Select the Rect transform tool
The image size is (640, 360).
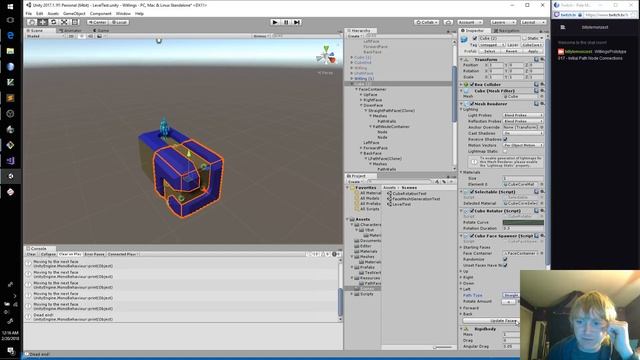pos(75,22)
